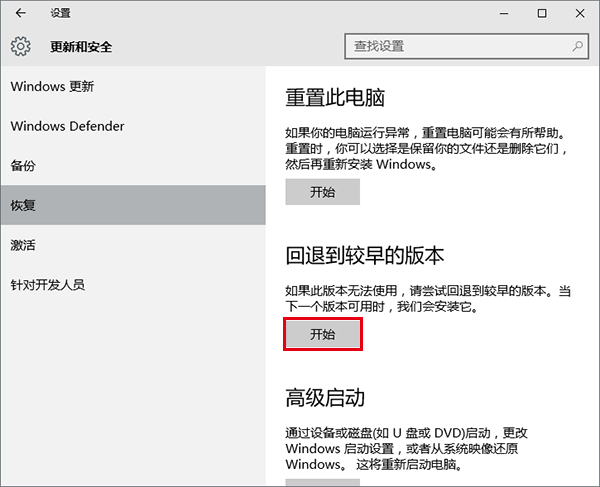Click the settings gear icon
600x487 pixels.
click(x=21, y=47)
